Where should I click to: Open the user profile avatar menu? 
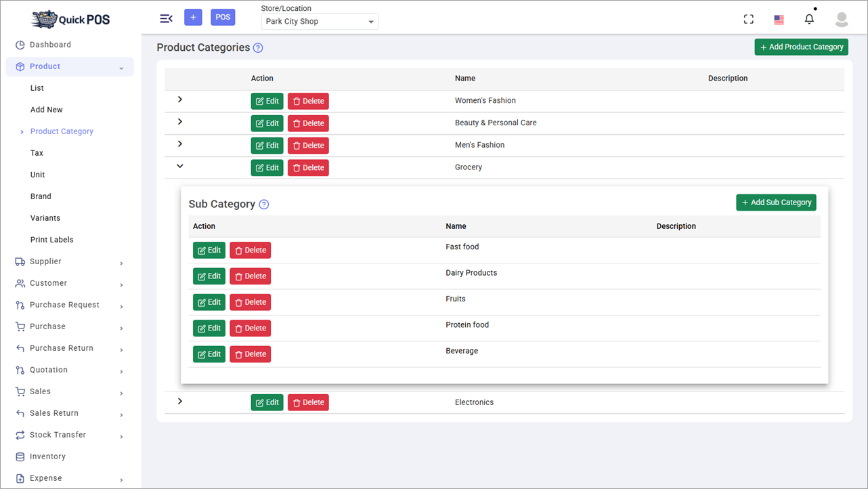[x=841, y=20]
